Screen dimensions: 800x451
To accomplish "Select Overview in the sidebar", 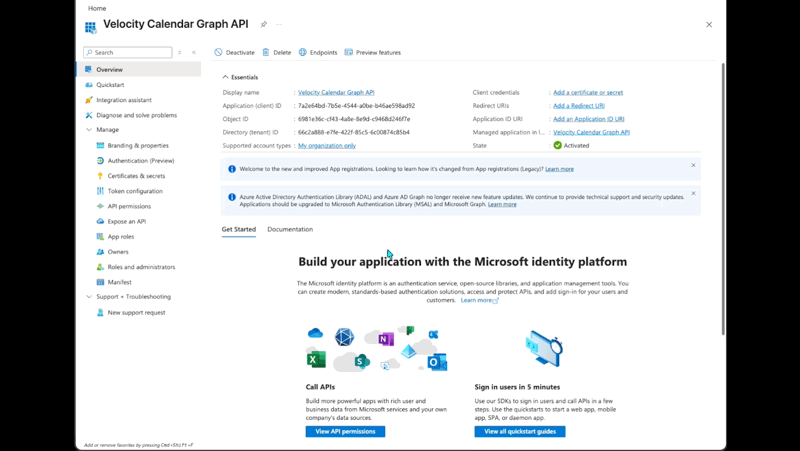I will coord(138,69).
